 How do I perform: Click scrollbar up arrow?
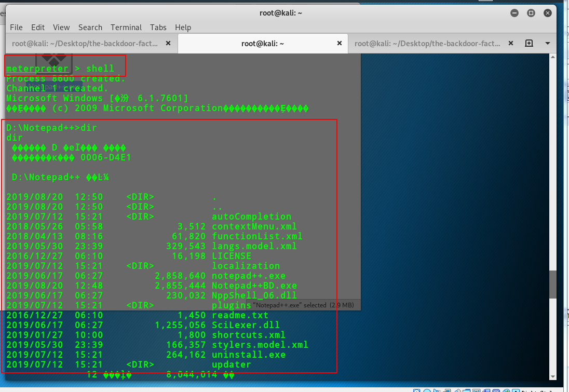pos(553,57)
